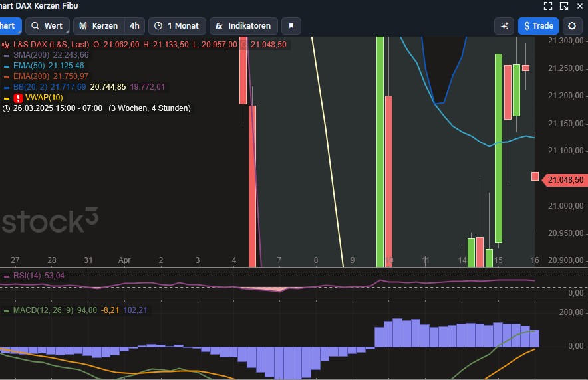Open the 1 Monat time range dropdown
The width and height of the screenshot is (588, 380).
pos(176,26)
